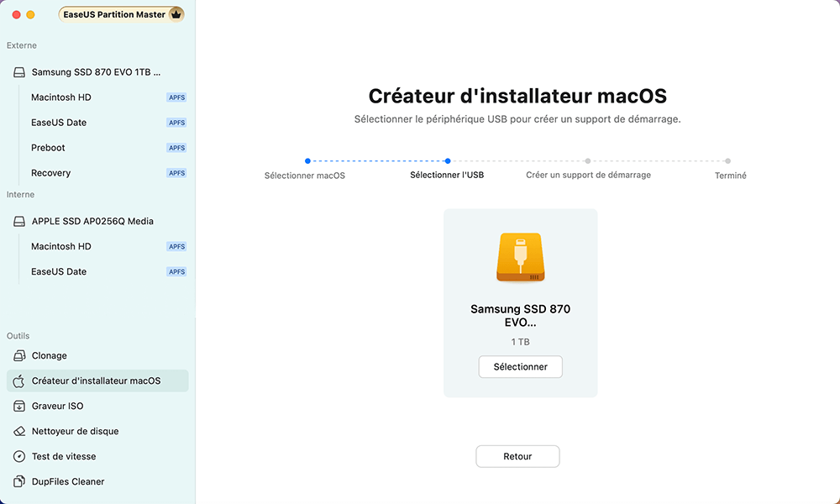Click the external drive icon beside Samsung SSD 870 EVO
The height and width of the screenshot is (504, 840).
click(18, 71)
